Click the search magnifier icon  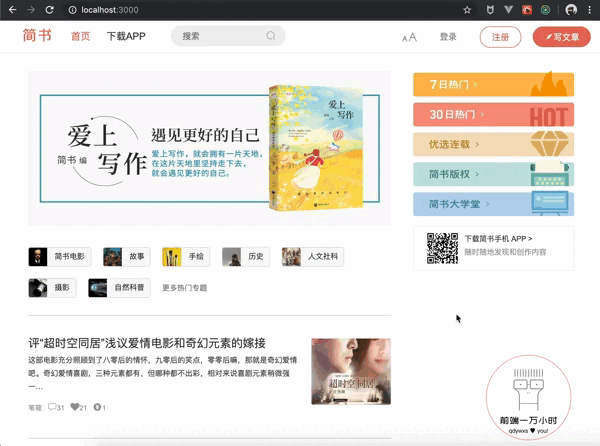pos(271,36)
